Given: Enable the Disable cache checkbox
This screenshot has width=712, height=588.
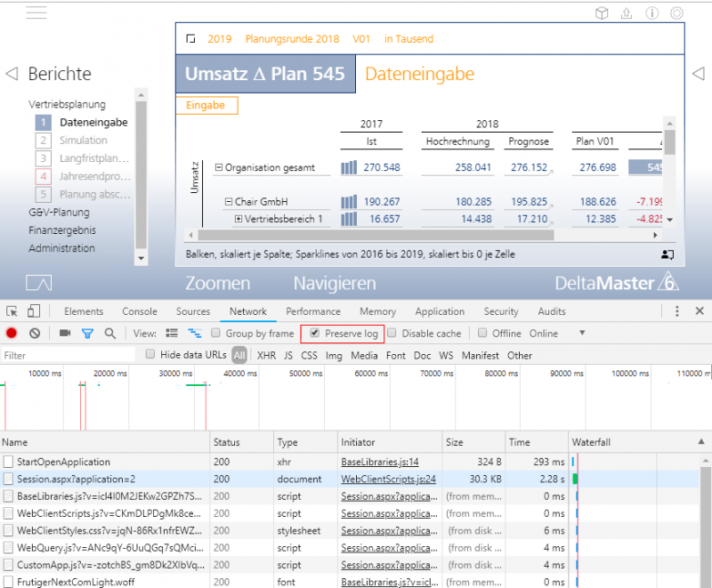Looking at the screenshot, I should pyautogui.click(x=392, y=334).
